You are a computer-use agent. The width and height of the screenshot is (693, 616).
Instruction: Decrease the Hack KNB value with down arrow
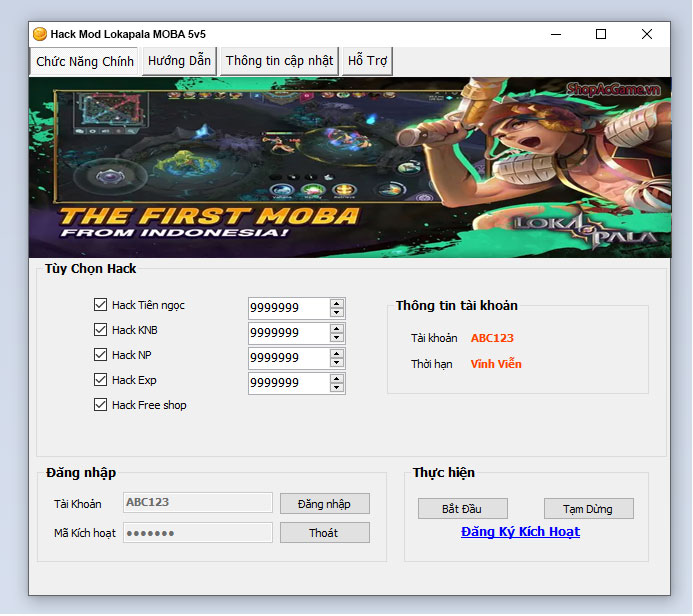click(337, 338)
